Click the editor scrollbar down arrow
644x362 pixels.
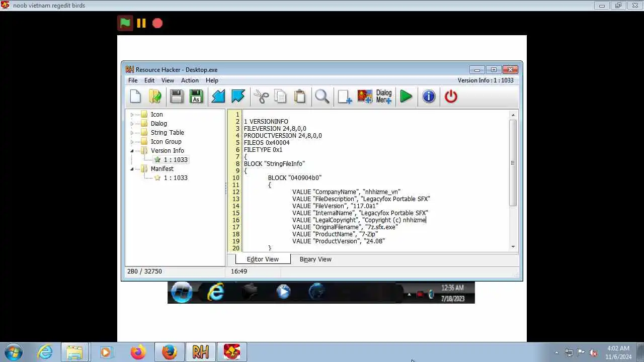point(513,246)
